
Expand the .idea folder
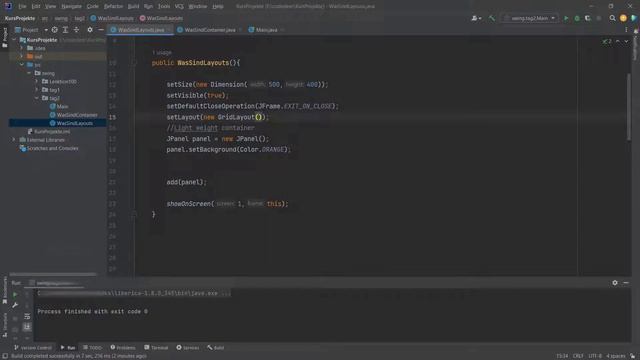[x=22, y=48]
